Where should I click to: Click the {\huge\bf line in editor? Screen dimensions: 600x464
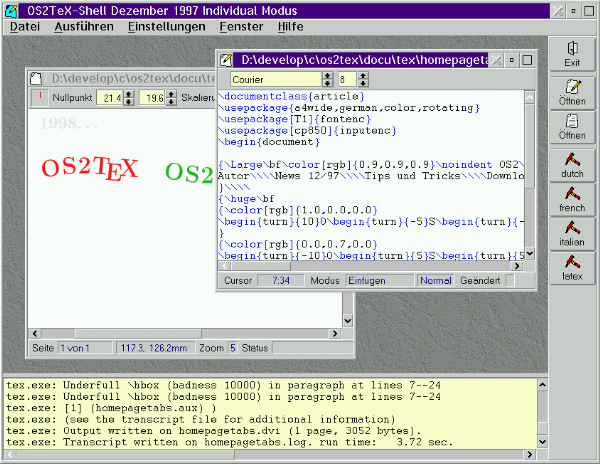pyautogui.click(x=246, y=199)
